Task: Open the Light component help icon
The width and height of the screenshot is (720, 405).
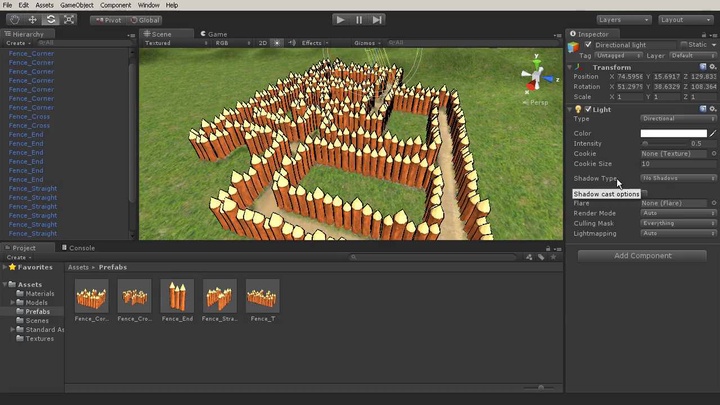Action: click(703, 109)
